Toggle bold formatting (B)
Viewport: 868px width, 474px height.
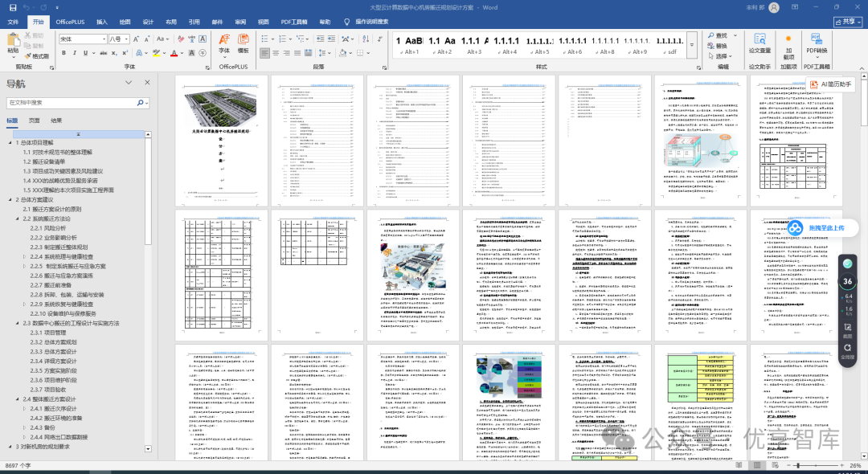pyautogui.click(x=64, y=53)
